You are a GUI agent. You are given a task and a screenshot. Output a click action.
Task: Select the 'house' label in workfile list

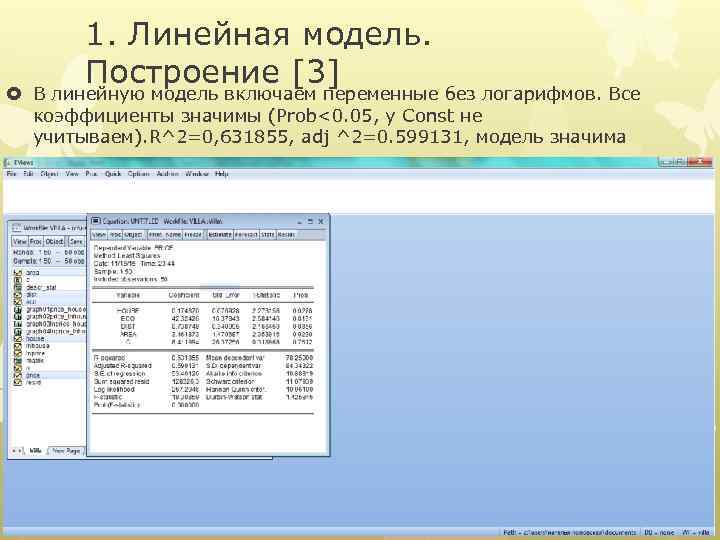click(35, 339)
